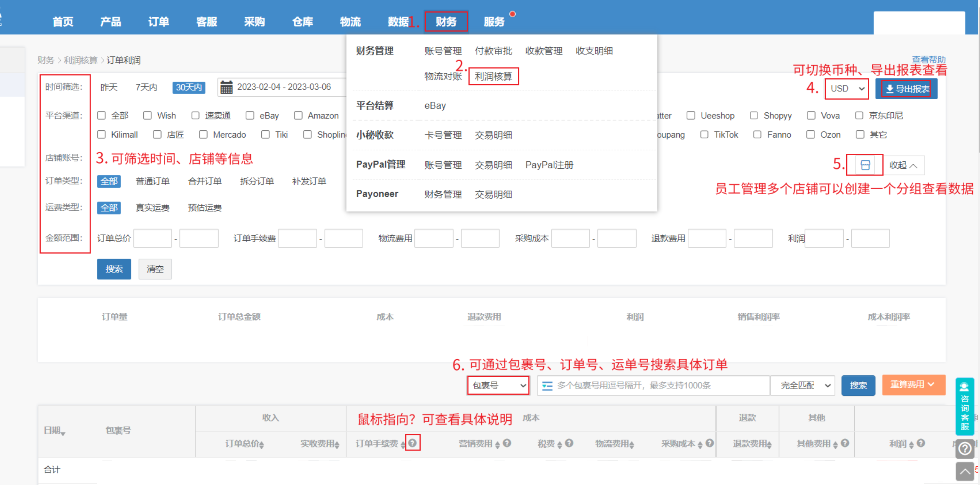Click the 咨询客服 floating support icon

(x=964, y=406)
